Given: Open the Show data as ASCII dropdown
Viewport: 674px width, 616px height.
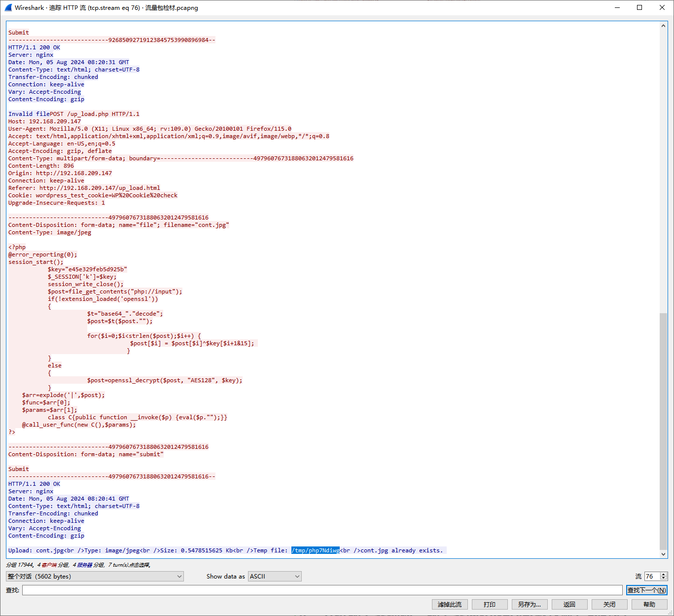Looking at the screenshot, I should click(x=275, y=576).
